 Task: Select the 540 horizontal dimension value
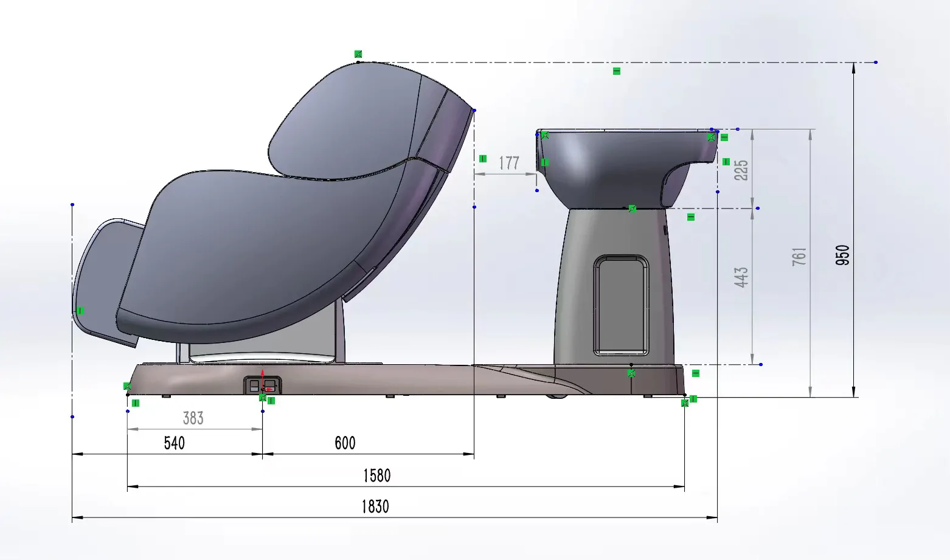click(174, 443)
